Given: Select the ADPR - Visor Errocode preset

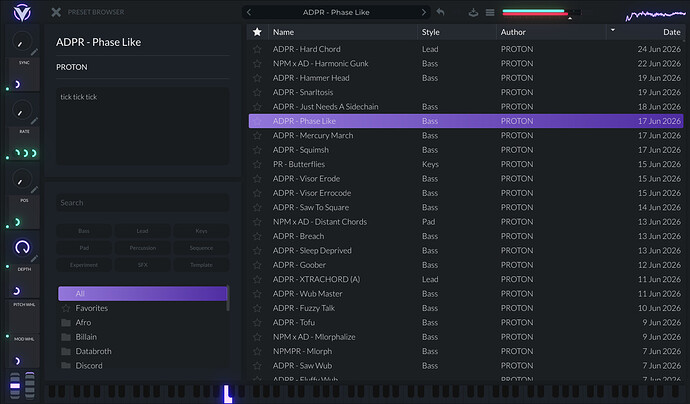Looking at the screenshot, I should pos(466,193).
